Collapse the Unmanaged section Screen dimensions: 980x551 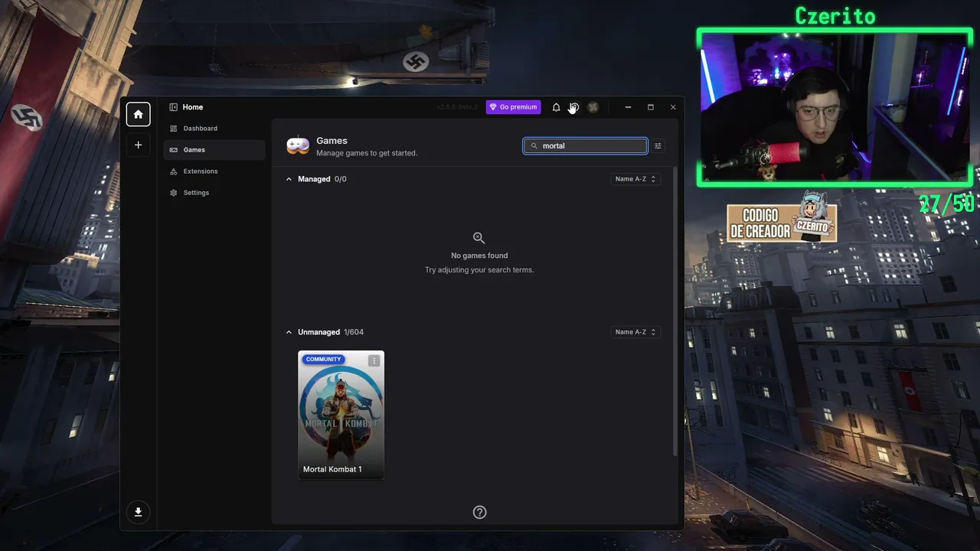coord(289,332)
